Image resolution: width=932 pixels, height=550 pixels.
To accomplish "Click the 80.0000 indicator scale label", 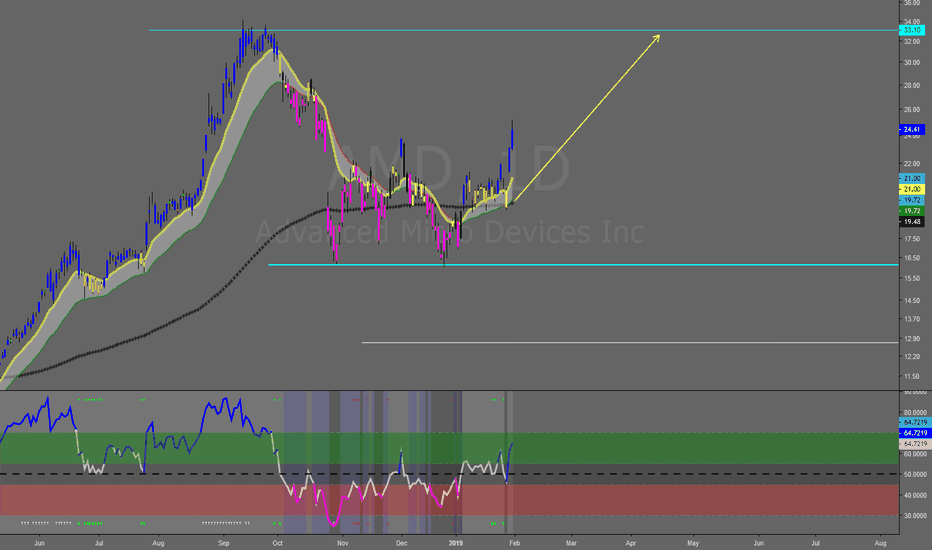I will (x=915, y=413).
